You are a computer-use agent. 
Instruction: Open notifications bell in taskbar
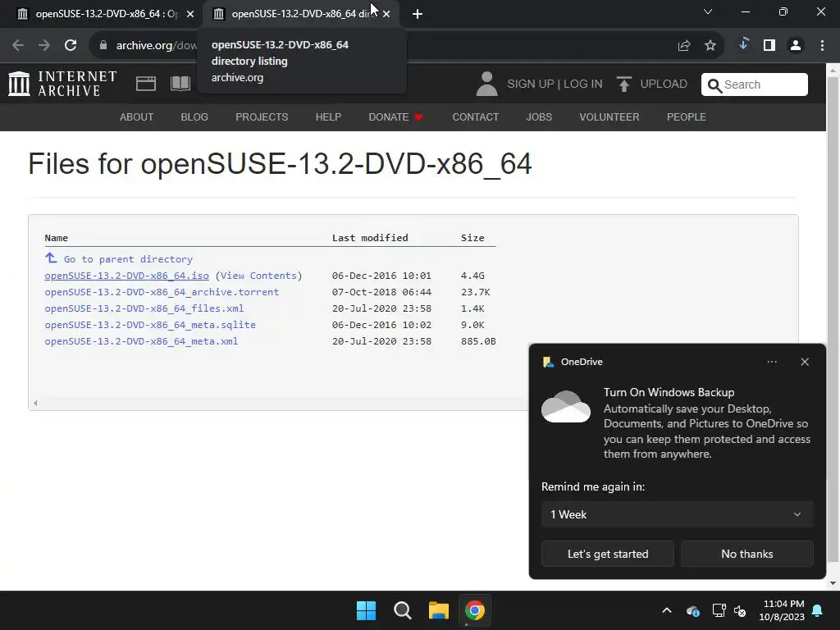[818, 610]
